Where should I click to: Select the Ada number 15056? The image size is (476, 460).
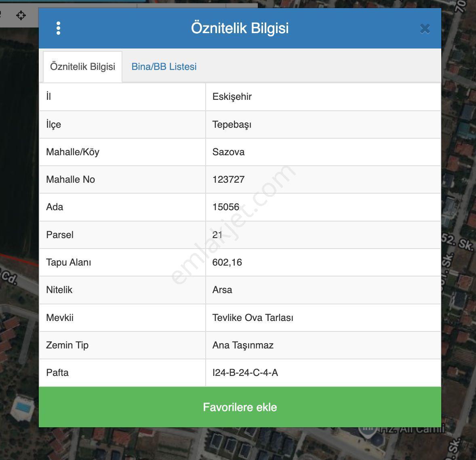point(225,207)
